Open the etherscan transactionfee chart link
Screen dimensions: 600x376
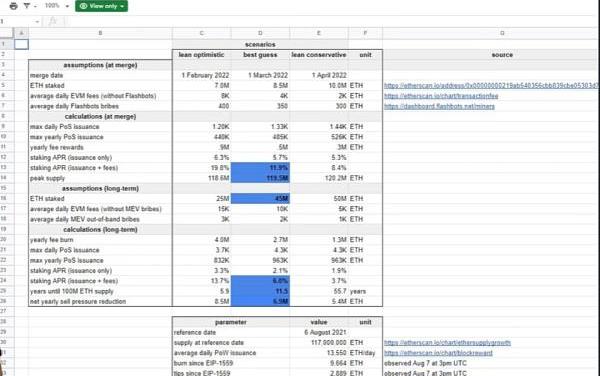pyautogui.click(x=441, y=96)
